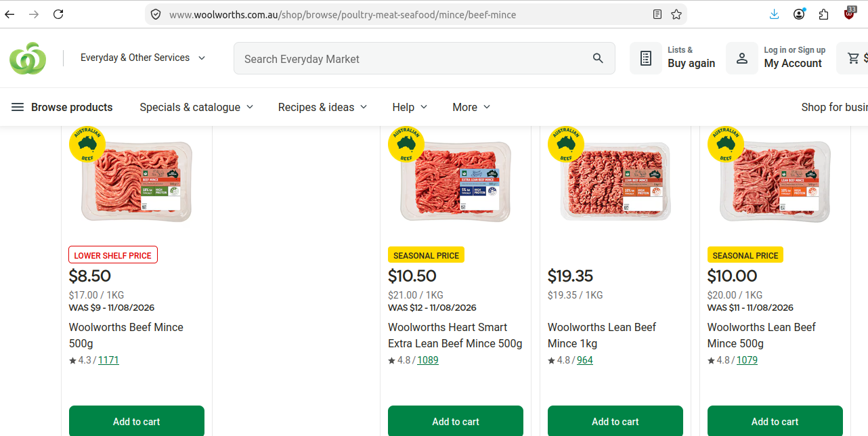Open Browse products hamburger menu
868x436 pixels.
pyautogui.click(x=62, y=107)
